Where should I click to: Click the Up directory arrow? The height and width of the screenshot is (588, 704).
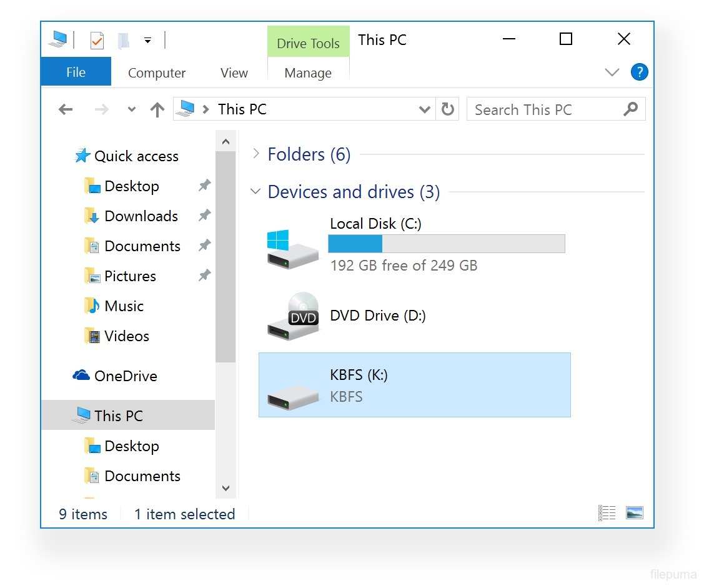(x=157, y=110)
